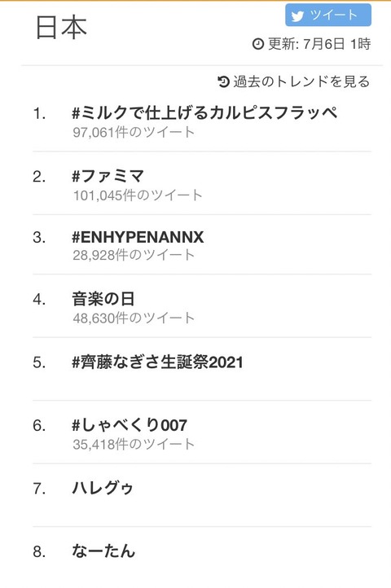Image resolution: width=391 pixels, height=588 pixels.
Task: Click the 28,928件のツイート count
Action: [134, 255]
